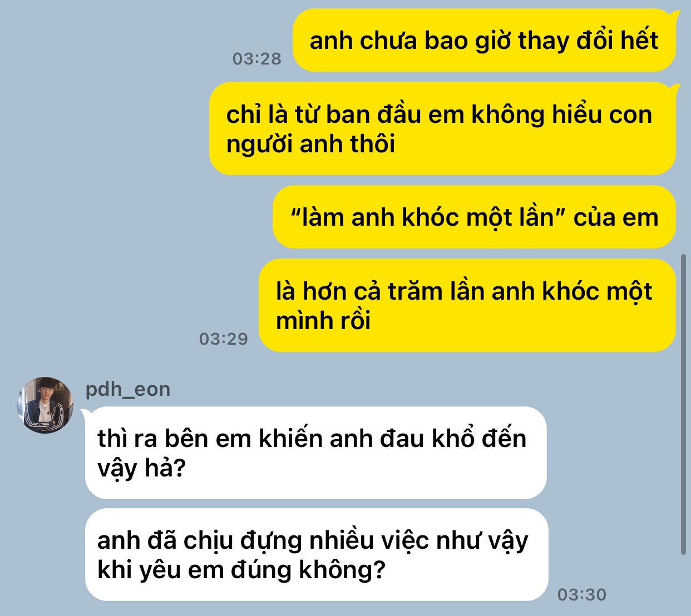The image size is (691, 616).
Task: Select the bubble starting "là hơn cả trăm lần"
Action: pos(467,305)
